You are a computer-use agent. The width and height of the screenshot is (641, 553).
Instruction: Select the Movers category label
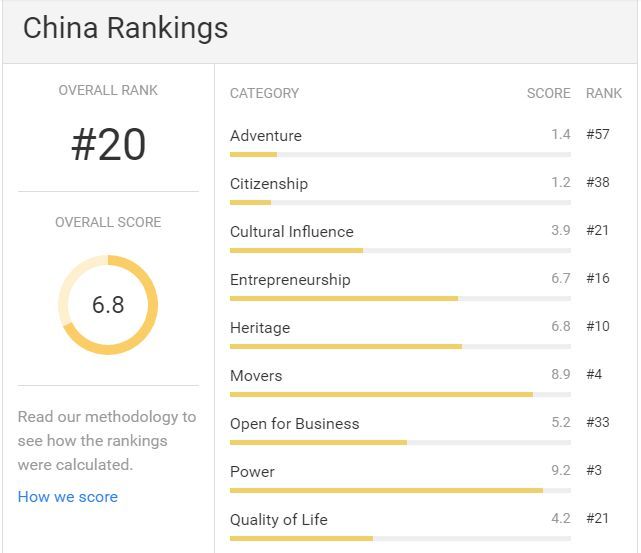tap(256, 376)
